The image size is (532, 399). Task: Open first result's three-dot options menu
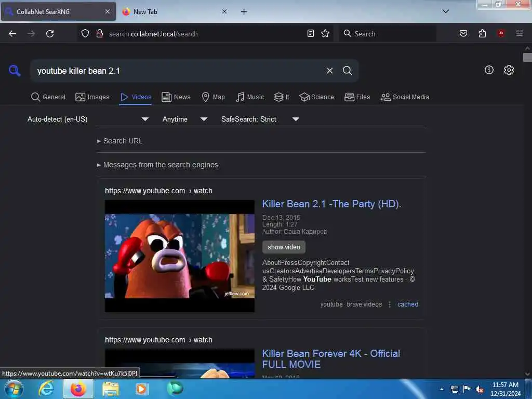pos(390,304)
